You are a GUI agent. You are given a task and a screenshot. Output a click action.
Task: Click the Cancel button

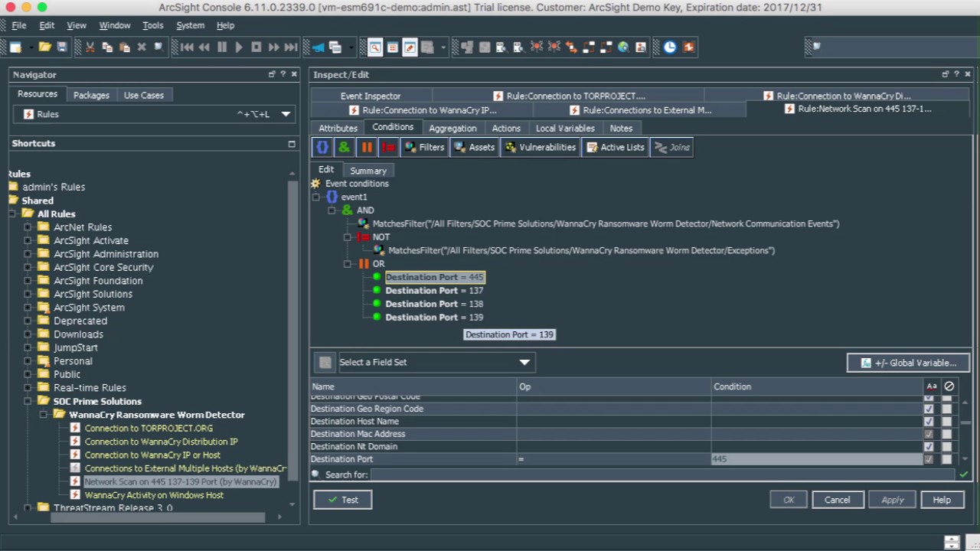pos(838,500)
